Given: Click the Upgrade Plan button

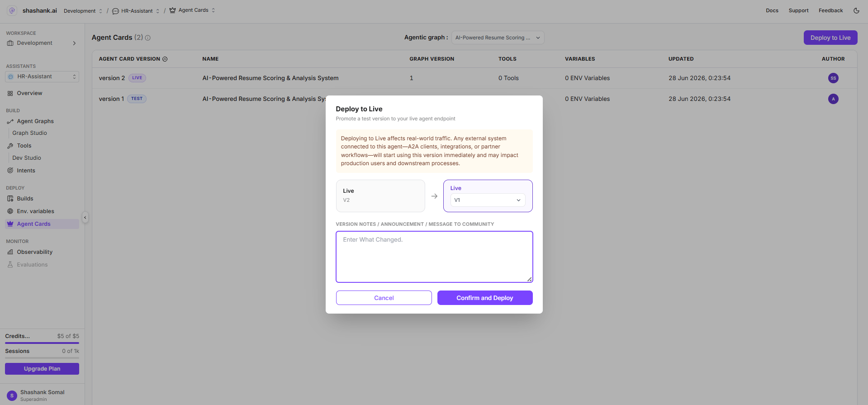Looking at the screenshot, I should (x=42, y=369).
